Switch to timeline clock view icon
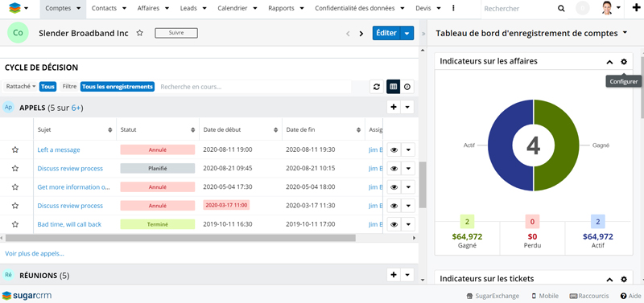Viewport: 644px width, 303px height. [407, 87]
